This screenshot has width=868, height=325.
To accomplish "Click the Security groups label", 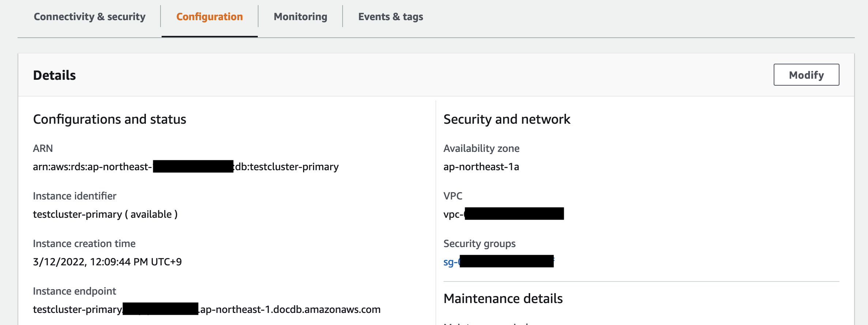I will click(479, 244).
